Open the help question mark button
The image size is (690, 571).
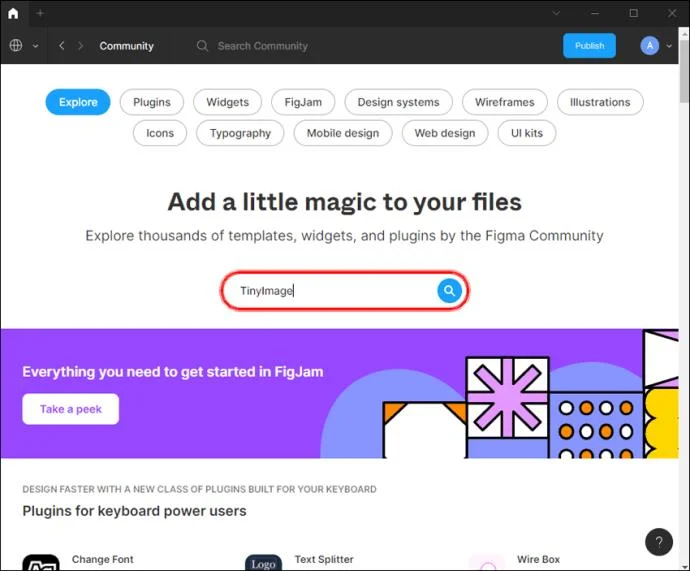pyautogui.click(x=659, y=542)
